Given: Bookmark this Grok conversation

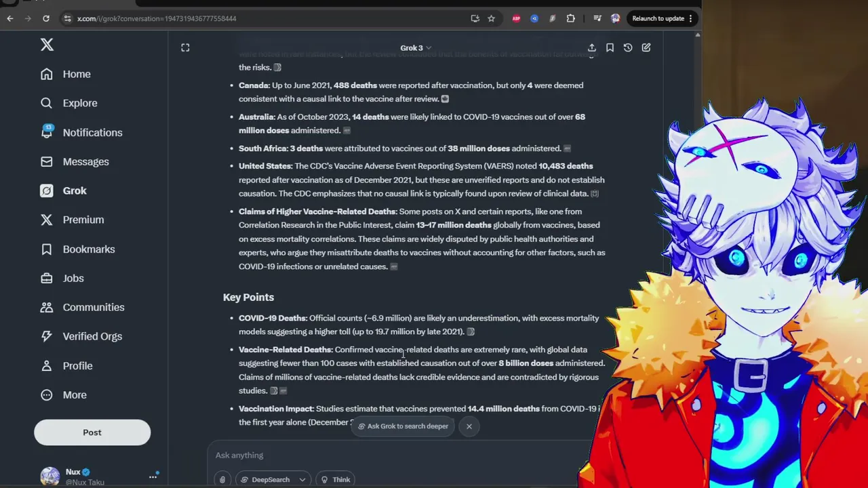Looking at the screenshot, I should tap(610, 47).
